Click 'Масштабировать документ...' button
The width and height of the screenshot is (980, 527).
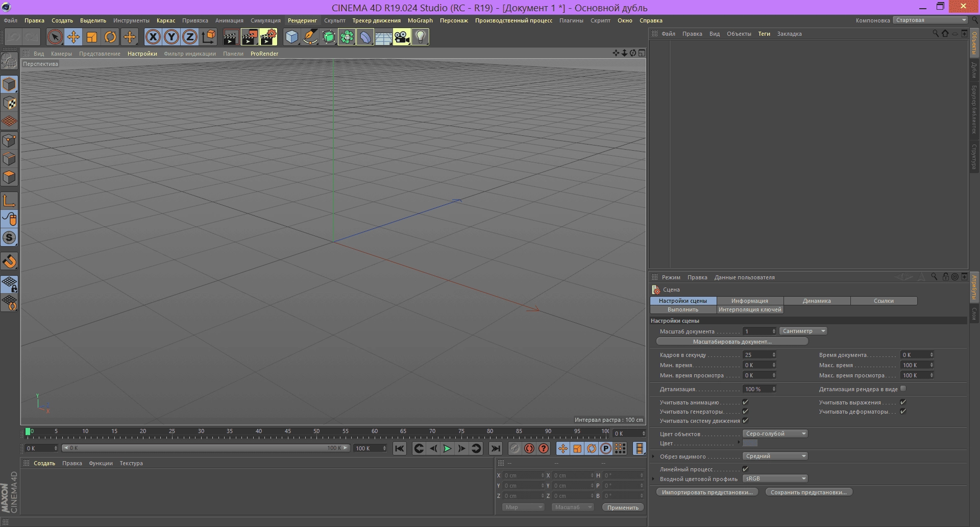coord(732,342)
